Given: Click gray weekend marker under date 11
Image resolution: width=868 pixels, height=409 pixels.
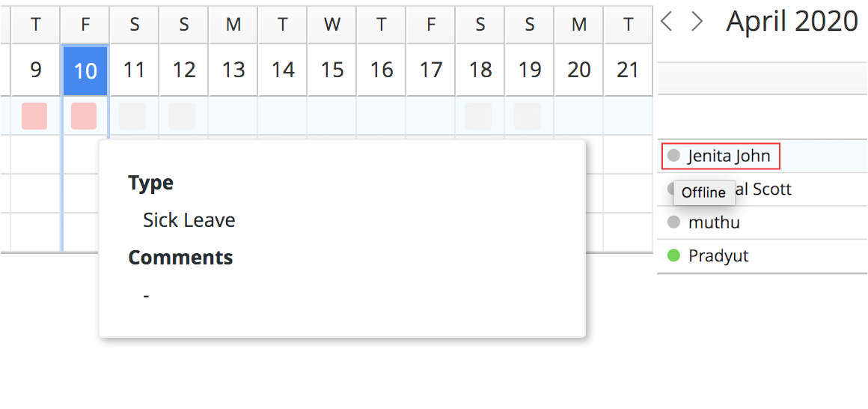Looking at the screenshot, I should (132, 116).
